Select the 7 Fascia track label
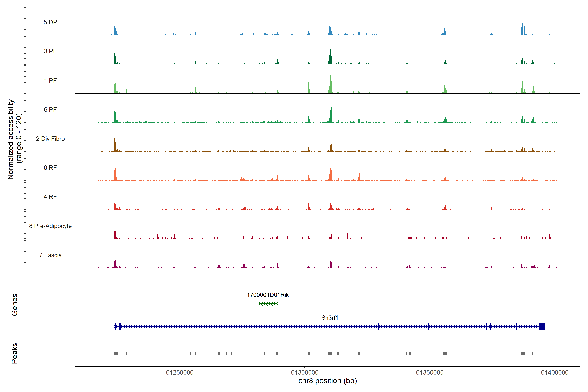 click(50, 255)
